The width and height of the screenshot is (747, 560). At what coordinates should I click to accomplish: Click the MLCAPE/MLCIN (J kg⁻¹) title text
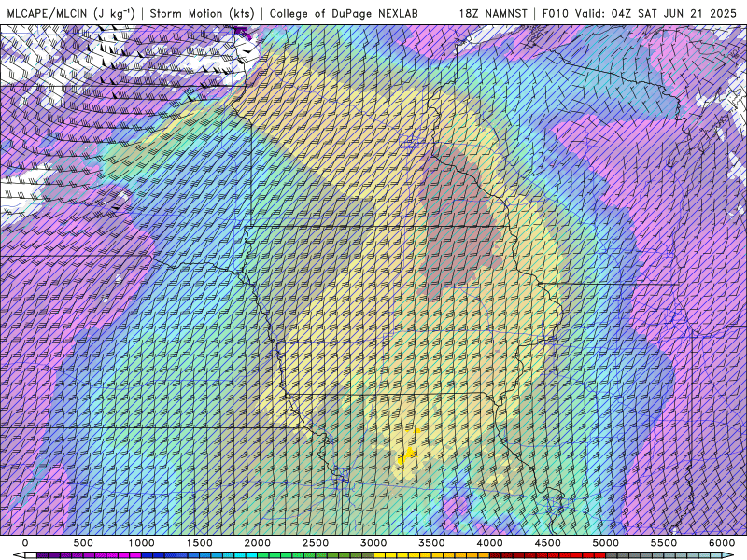71,13
